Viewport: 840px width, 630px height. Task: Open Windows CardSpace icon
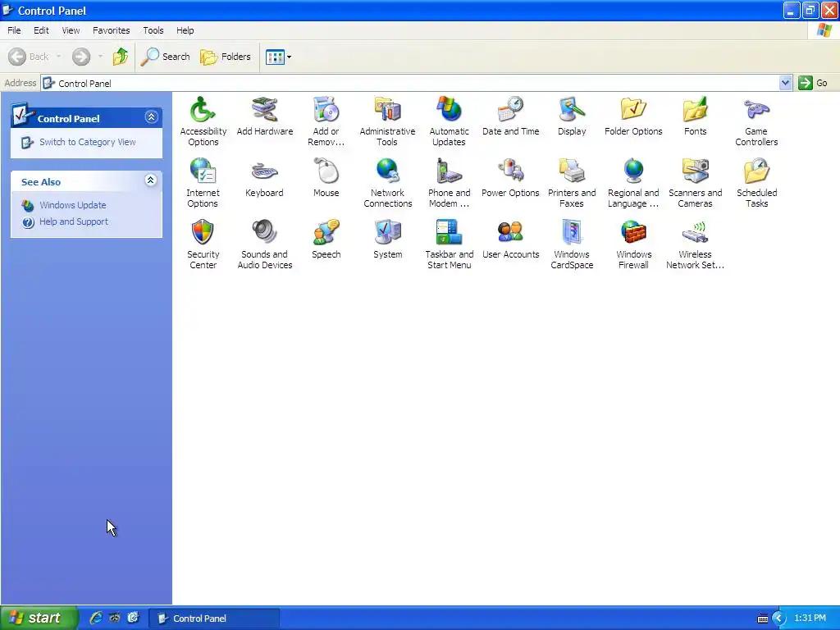[572, 233]
